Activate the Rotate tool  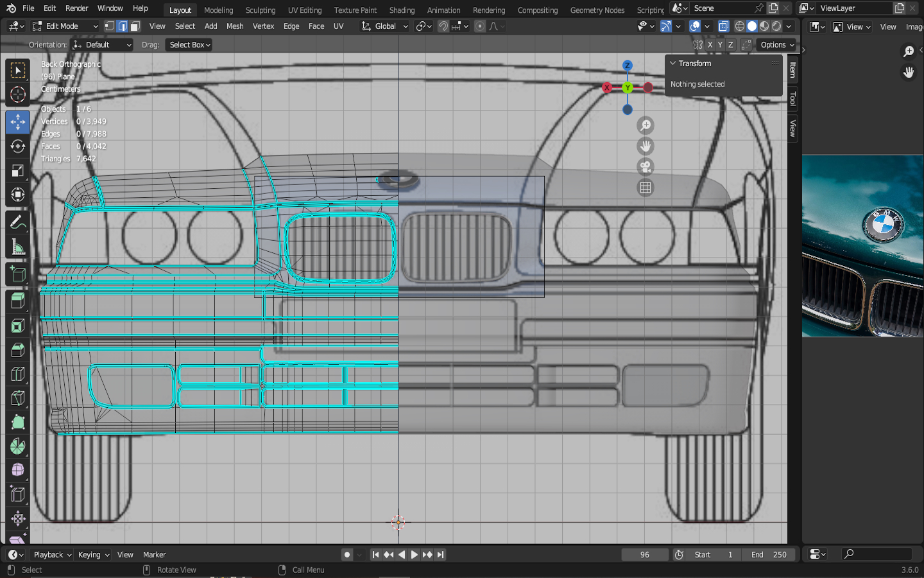click(18, 146)
